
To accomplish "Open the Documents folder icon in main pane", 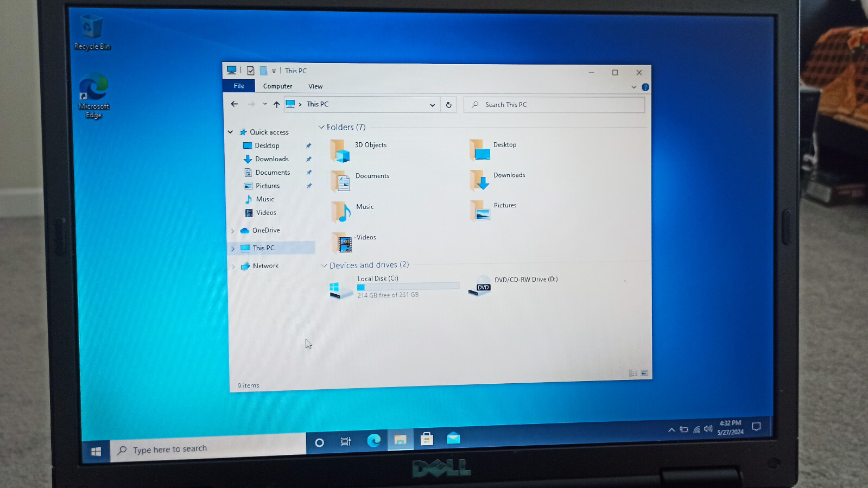I will pos(341,181).
